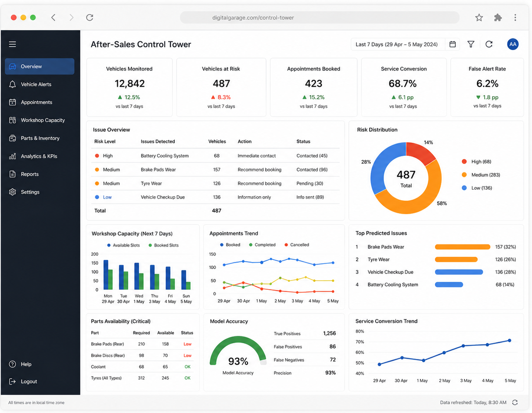The image size is (532, 413).
Task: Select the Brake Pads (Rear) part row
Action: (x=142, y=344)
